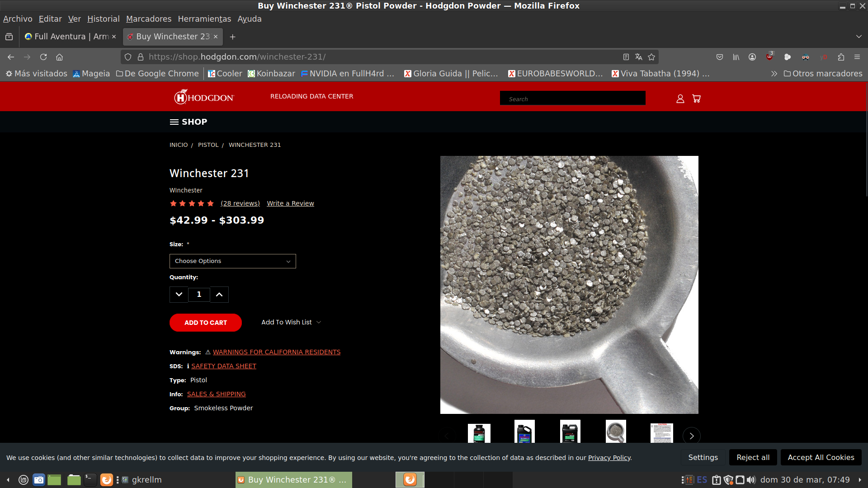The image size is (868, 488).
Task: Click the Search input field
Action: (x=572, y=99)
